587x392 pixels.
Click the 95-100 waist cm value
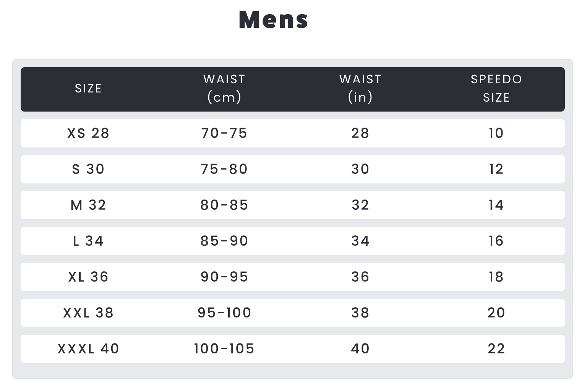coord(224,313)
